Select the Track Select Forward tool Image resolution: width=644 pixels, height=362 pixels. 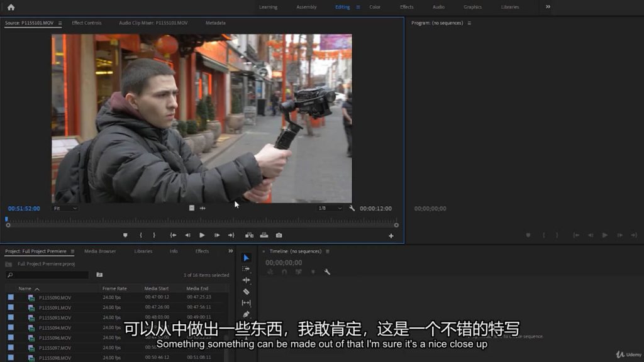pyautogui.click(x=246, y=269)
